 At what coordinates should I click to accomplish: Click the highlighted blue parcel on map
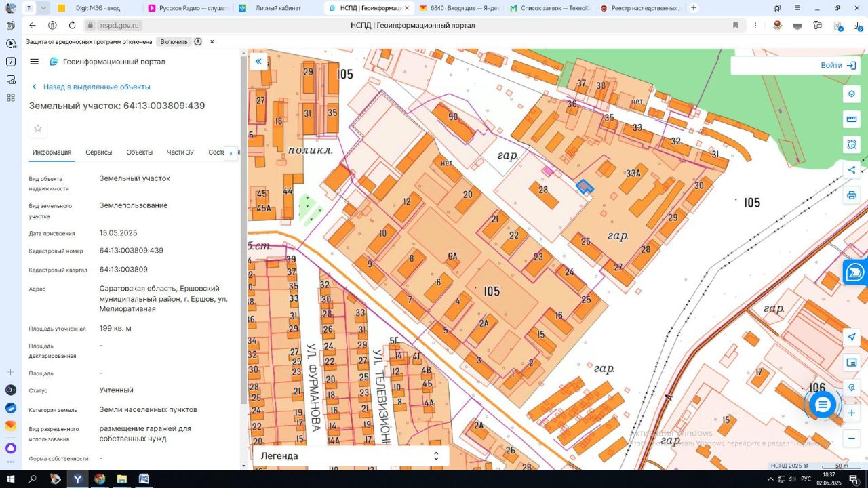pos(585,186)
